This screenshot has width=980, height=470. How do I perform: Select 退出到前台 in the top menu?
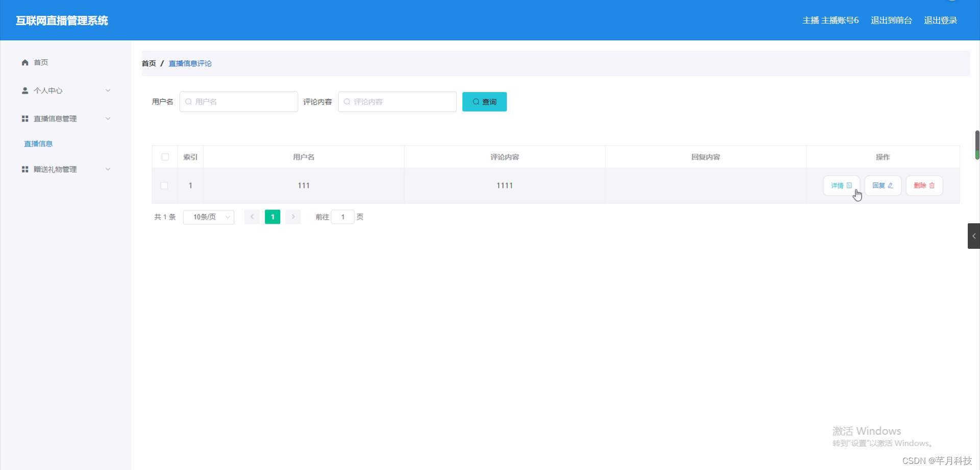891,20
